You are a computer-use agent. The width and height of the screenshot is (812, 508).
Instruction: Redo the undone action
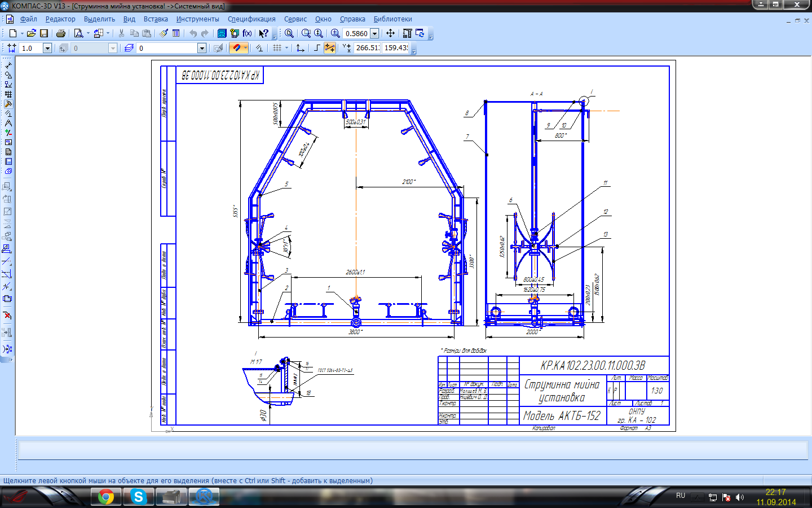click(205, 33)
